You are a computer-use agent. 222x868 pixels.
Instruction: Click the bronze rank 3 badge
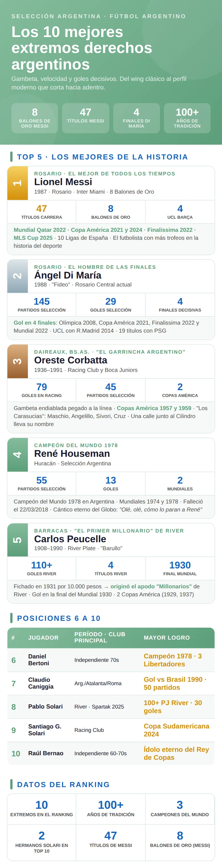18,361
